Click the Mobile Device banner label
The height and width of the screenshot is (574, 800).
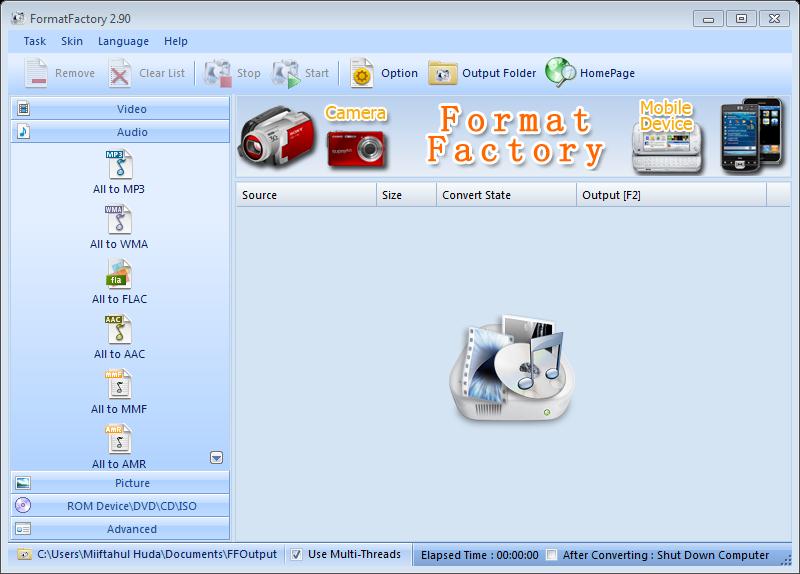pos(666,116)
